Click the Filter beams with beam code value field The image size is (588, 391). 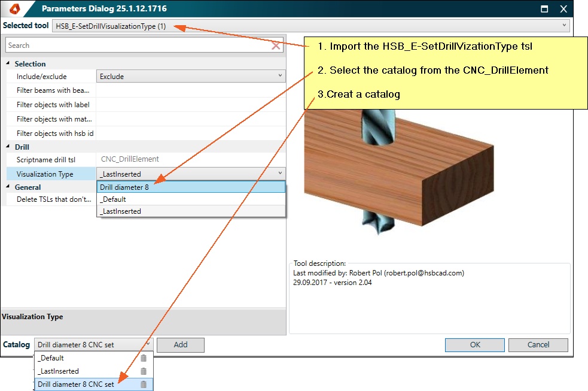(191, 90)
